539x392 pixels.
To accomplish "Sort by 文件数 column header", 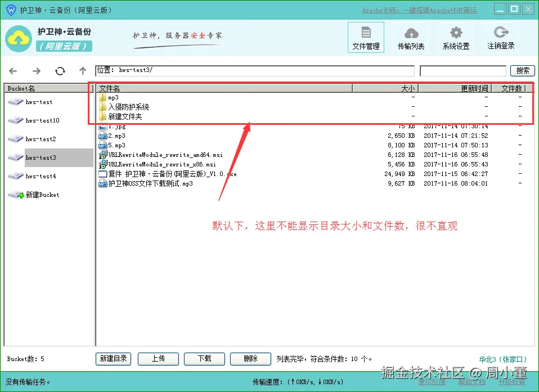I will pos(509,88).
